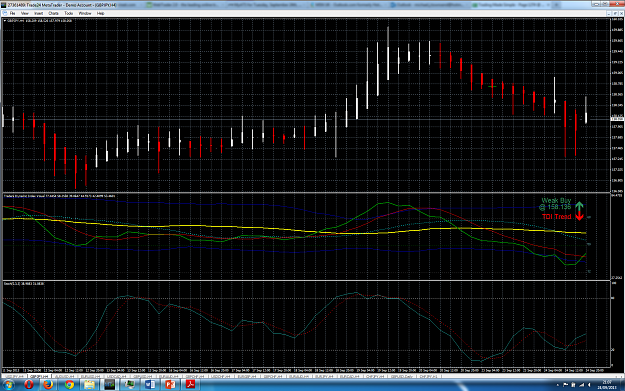
Task: Click the volume icon in the system tray
Action: [x=589, y=385]
